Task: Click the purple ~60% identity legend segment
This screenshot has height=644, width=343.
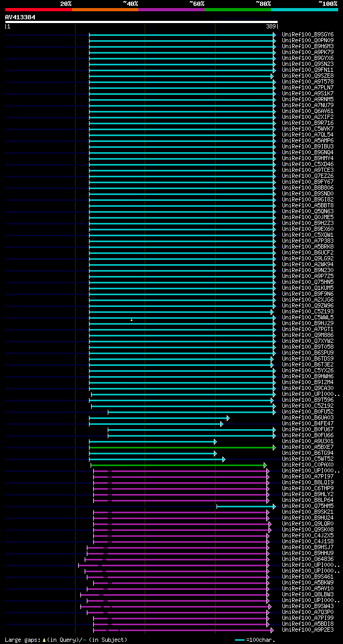Action: [171, 9]
